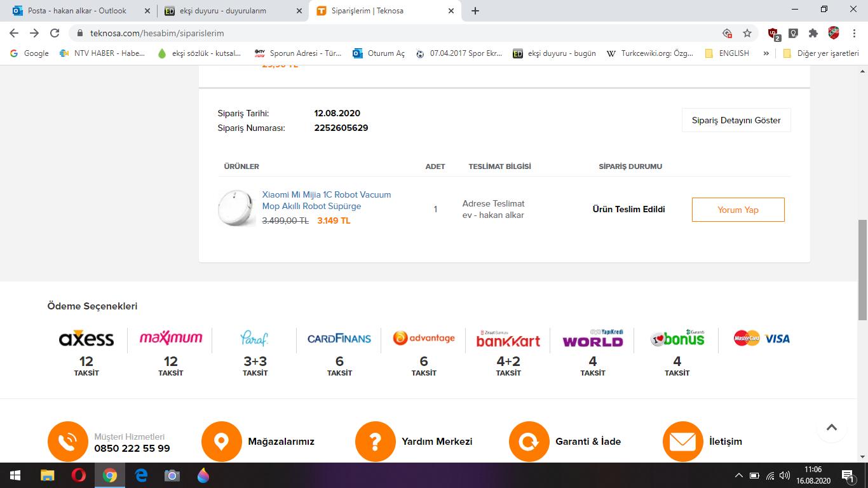Click the Yardım Merkezi question mark icon
Screen dimensions: 868x488
click(x=376, y=442)
